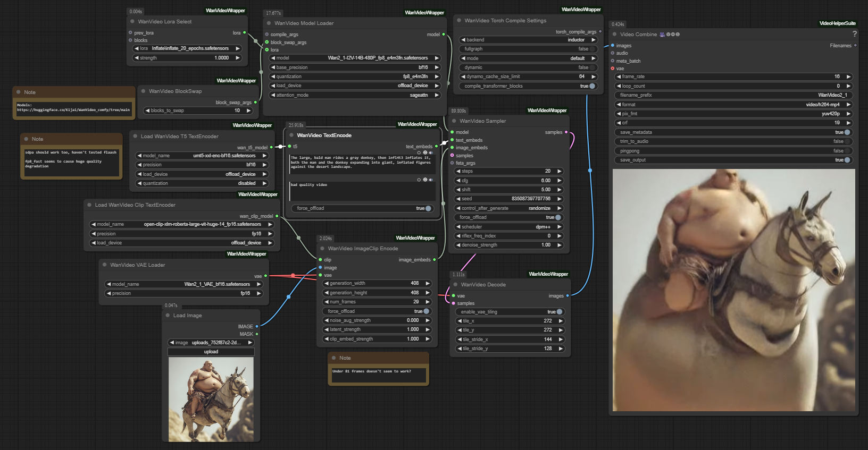Toggle pingpong in the Video Combine node
Viewport: 868px width, 450px height.
coord(847,151)
